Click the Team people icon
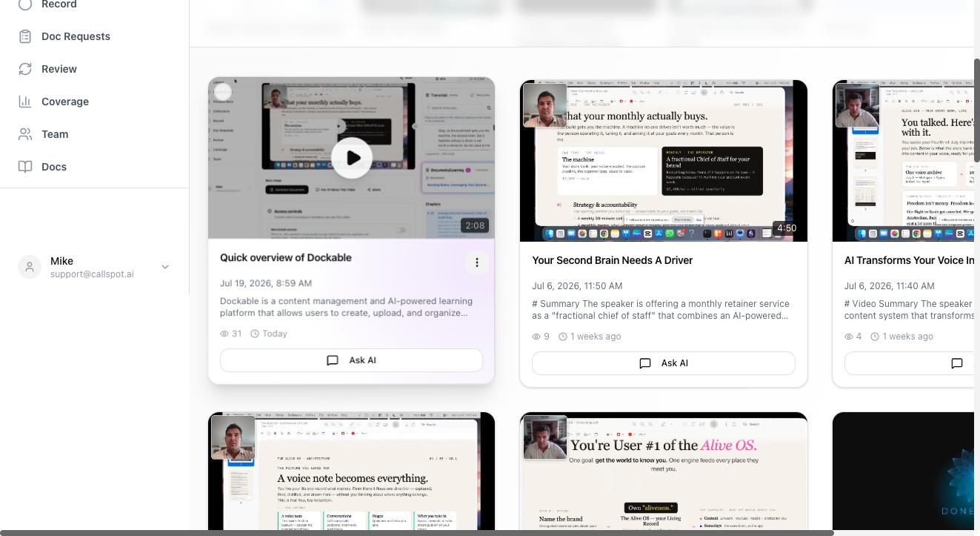This screenshot has width=980, height=536. point(25,134)
